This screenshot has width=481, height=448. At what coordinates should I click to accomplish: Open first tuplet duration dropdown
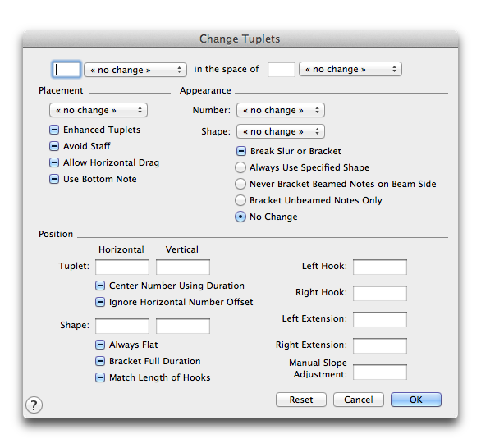pos(135,70)
